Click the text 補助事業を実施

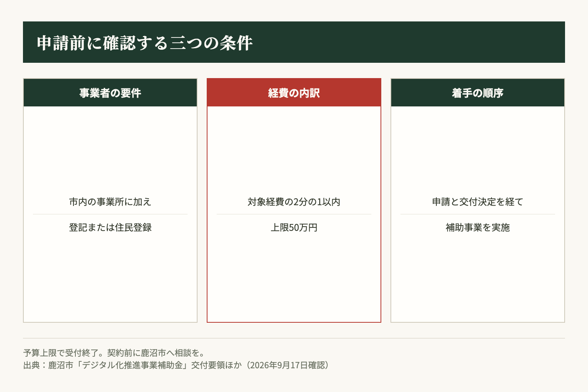478,227
